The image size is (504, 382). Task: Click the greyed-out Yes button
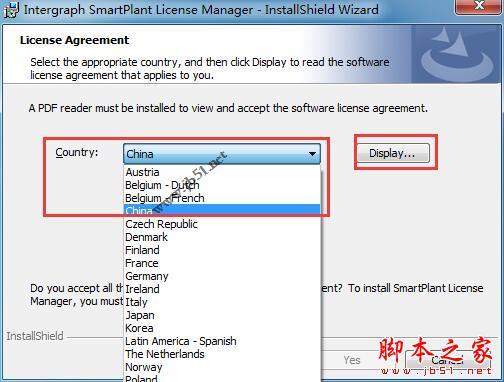(x=352, y=360)
